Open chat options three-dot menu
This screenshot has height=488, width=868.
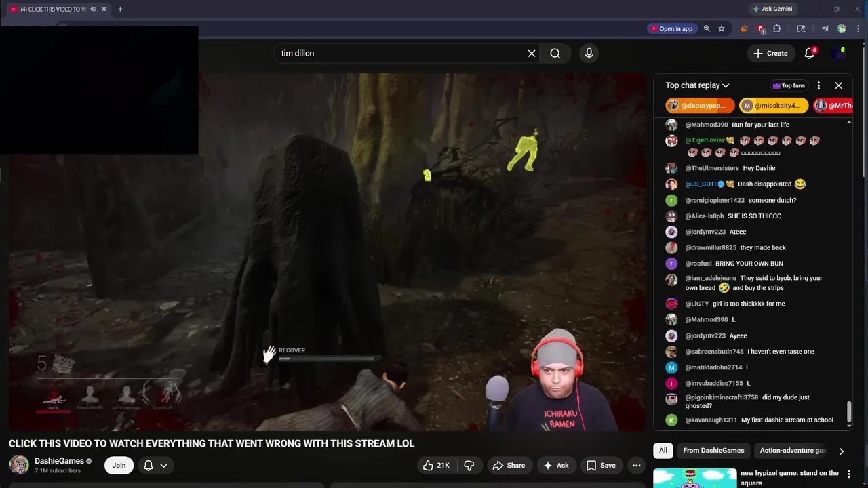coord(818,85)
